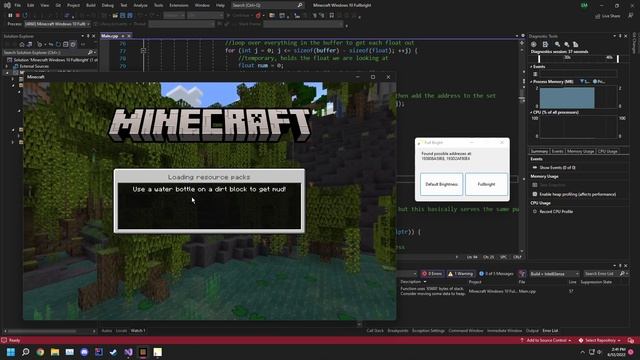Click the pause events icon in Events track

coord(535,74)
